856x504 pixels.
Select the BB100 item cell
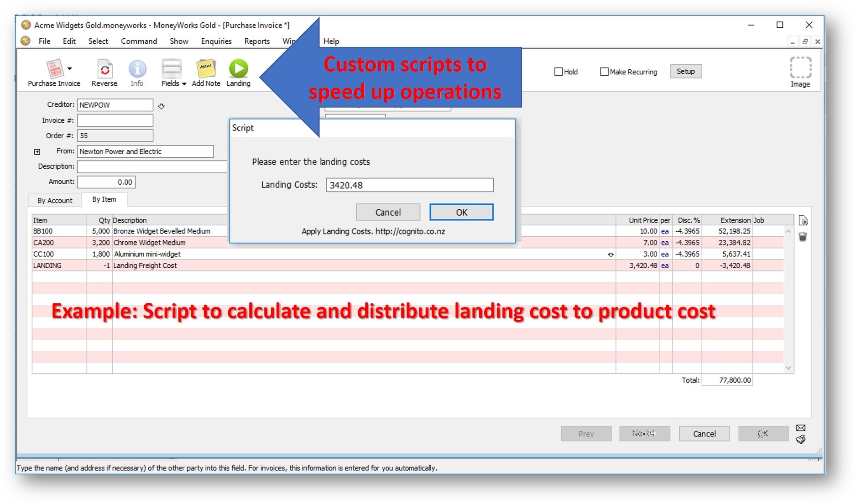tap(59, 231)
